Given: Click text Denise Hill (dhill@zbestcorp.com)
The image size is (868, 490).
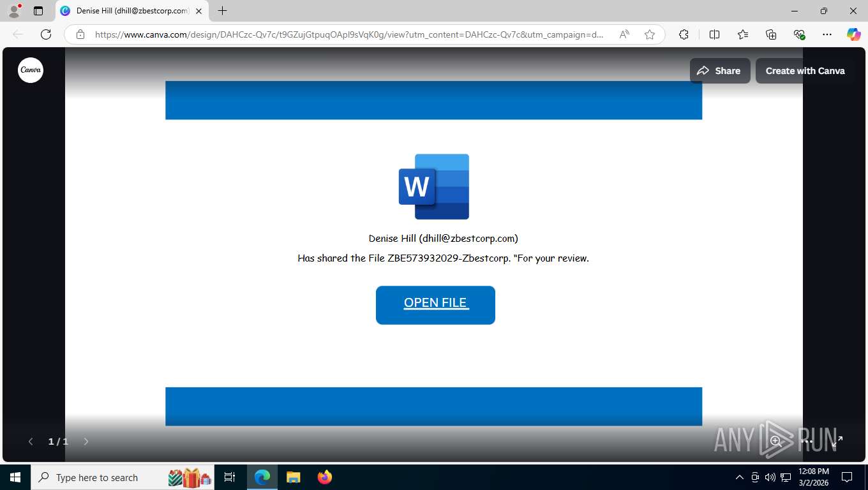Looking at the screenshot, I should coord(443,238).
